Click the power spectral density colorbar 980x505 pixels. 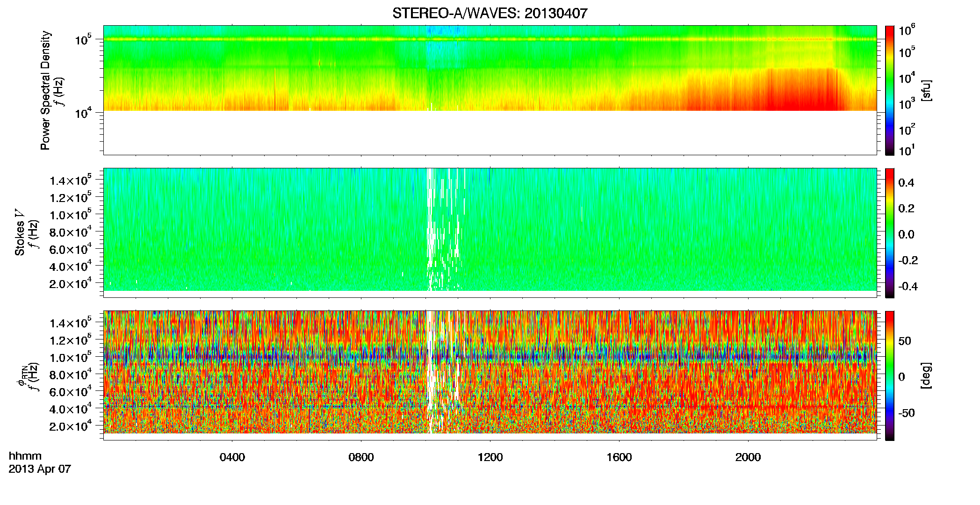click(890, 90)
